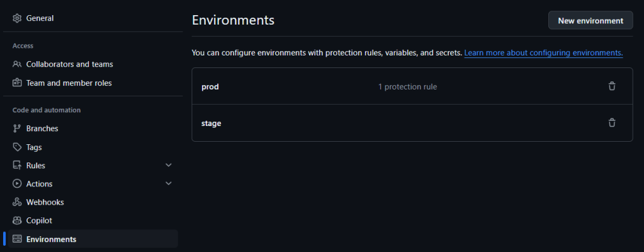Click the Collaborators people icon

tap(17, 64)
